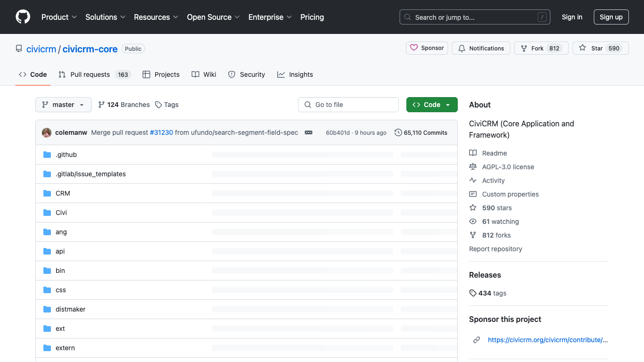Viewport: 644px width, 362px height.
Task: Switch to the Code tab
Action: (x=33, y=74)
